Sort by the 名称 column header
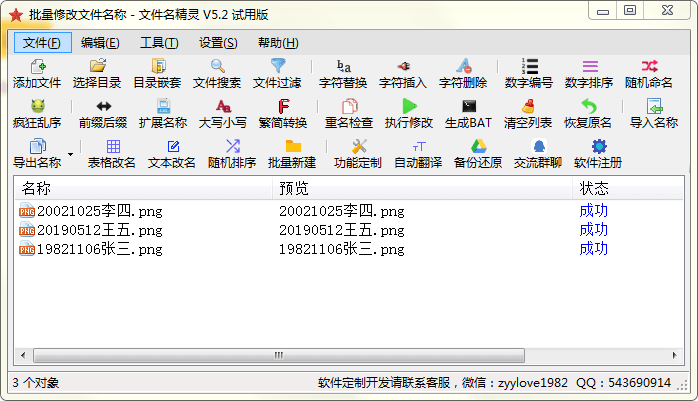Screen dimensions: 698x401 click(x=143, y=188)
